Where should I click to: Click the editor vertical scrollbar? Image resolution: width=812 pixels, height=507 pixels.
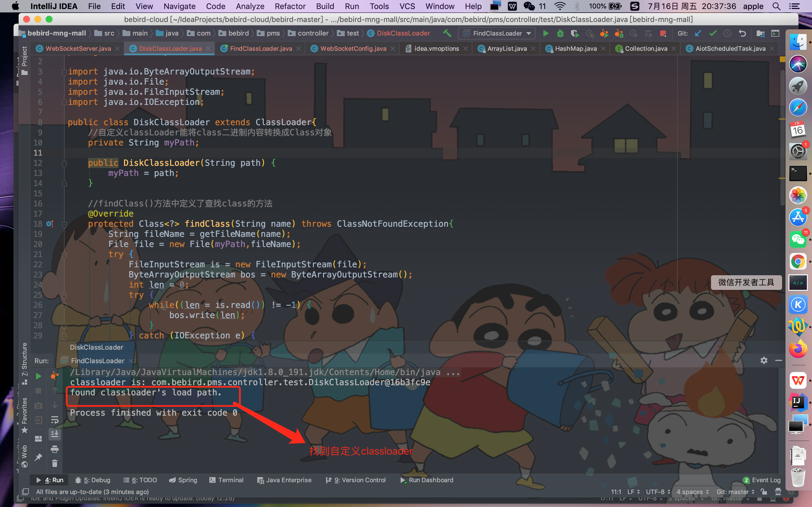pyautogui.click(x=782, y=138)
